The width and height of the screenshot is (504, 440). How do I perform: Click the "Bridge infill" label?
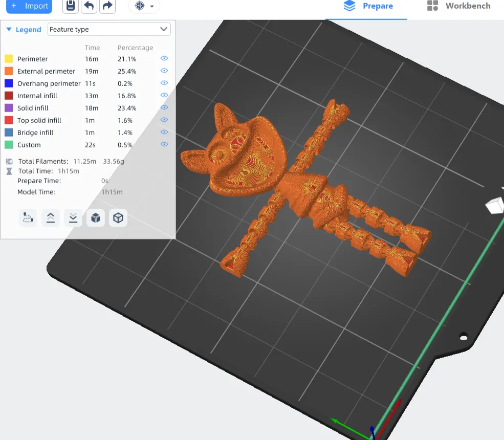pyautogui.click(x=35, y=133)
